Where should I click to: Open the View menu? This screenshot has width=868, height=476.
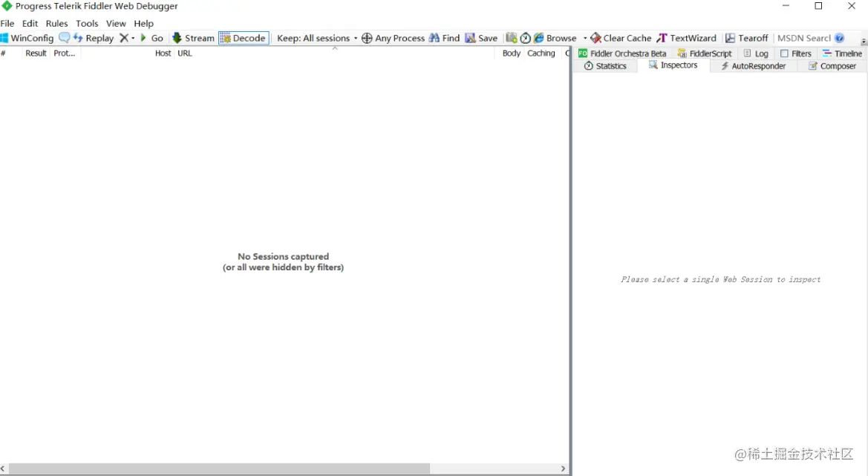tap(116, 23)
